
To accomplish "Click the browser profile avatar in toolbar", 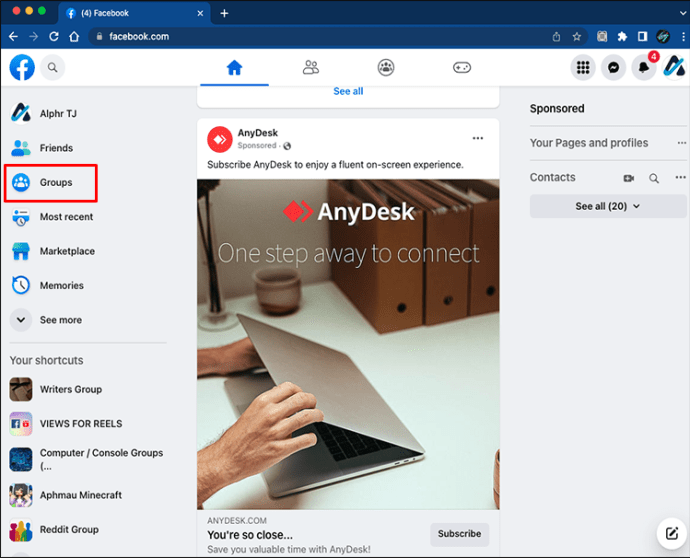I will coord(663,37).
